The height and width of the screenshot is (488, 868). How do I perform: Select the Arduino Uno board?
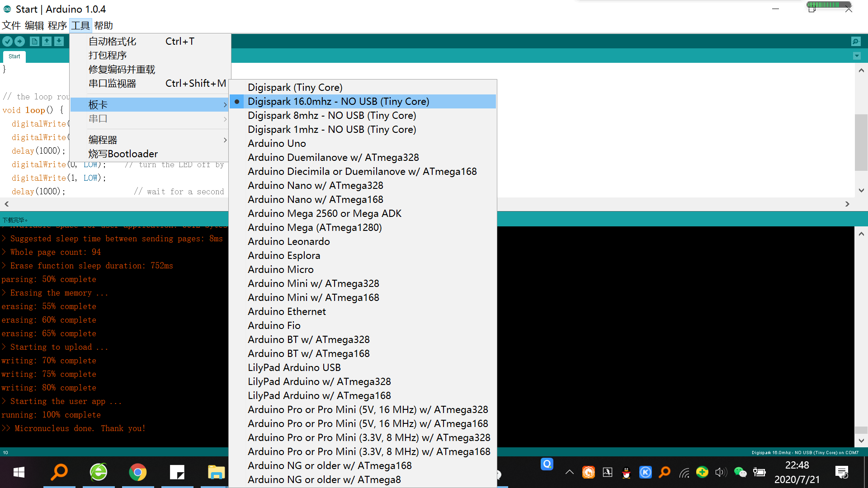277,143
